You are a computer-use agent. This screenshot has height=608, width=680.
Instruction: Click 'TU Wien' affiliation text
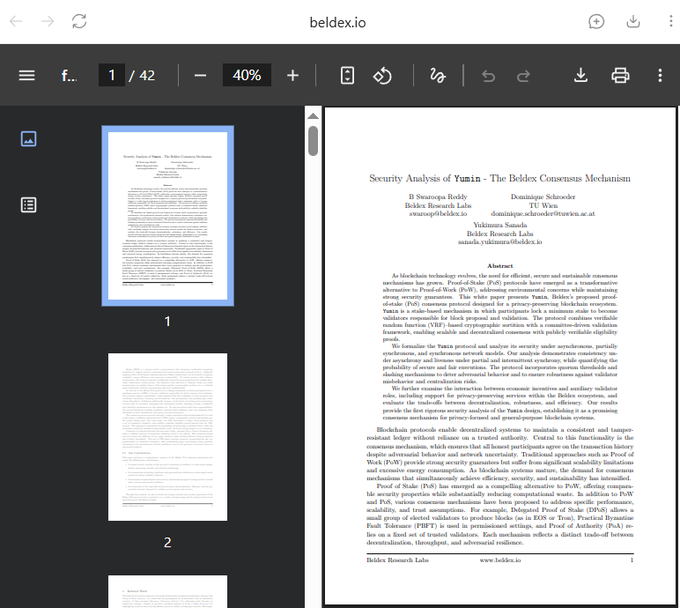coord(543,206)
